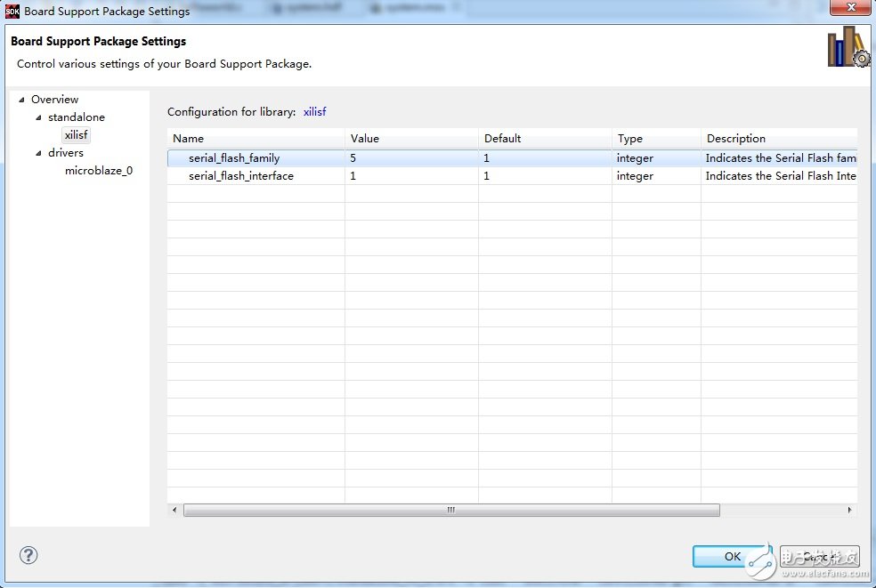
Task: Select the serial_flash_interface row name
Action: pos(240,176)
